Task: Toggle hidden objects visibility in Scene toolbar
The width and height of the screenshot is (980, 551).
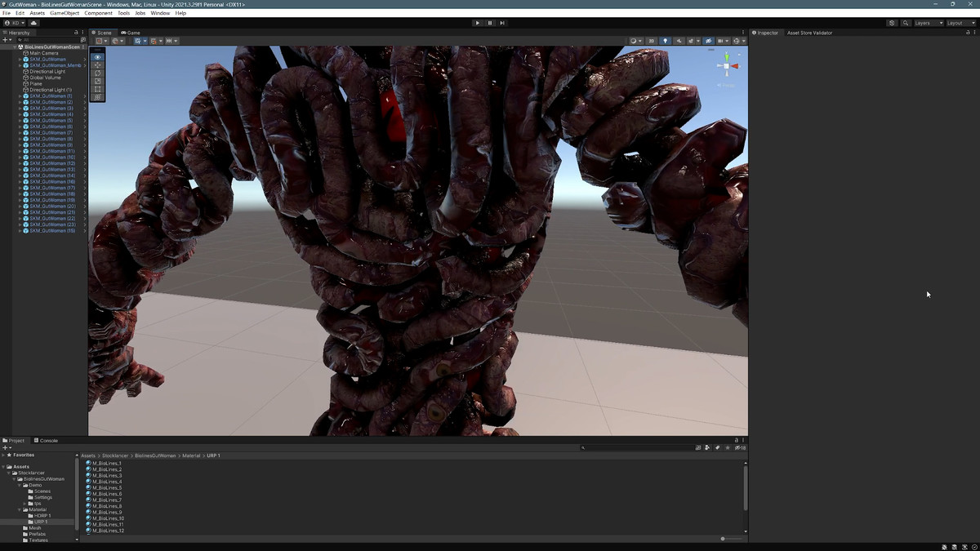Action: tap(708, 41)
